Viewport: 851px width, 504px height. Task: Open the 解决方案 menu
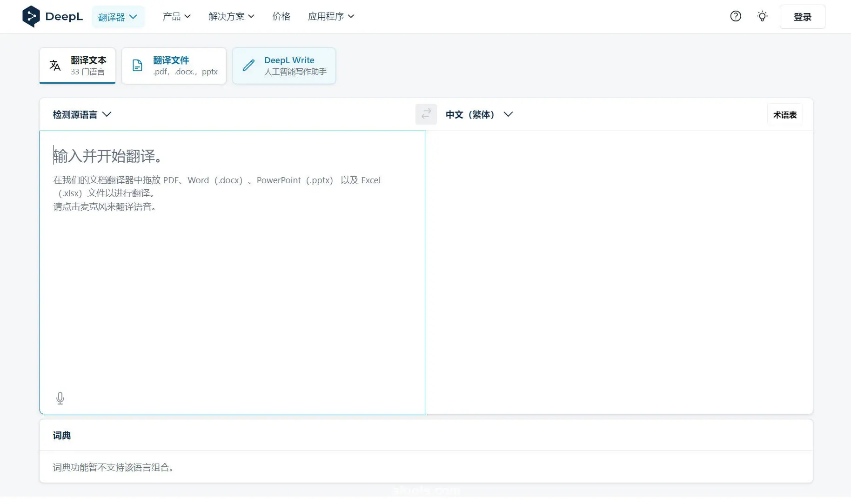coord(231,16)
